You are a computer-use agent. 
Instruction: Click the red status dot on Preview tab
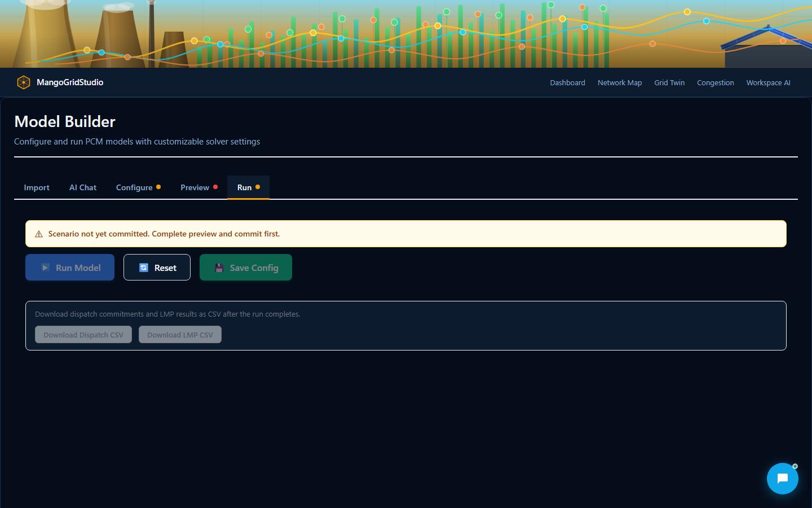[215, 187]
